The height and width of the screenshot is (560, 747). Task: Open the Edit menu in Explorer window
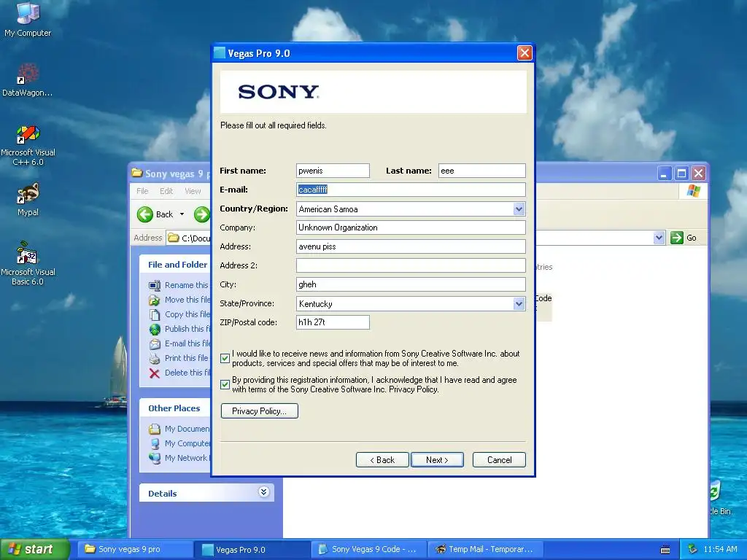click(x=166, y=191)
